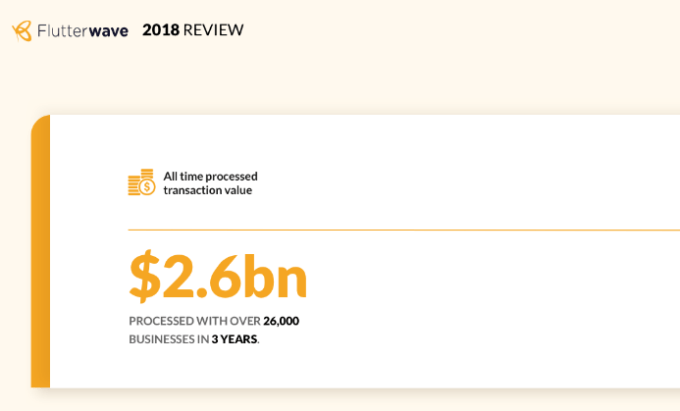Image resolution: width=680 pixels, height=411 pixels.
Task: Click 'All time processed transaction value' label
Action: tap(210, 183)
